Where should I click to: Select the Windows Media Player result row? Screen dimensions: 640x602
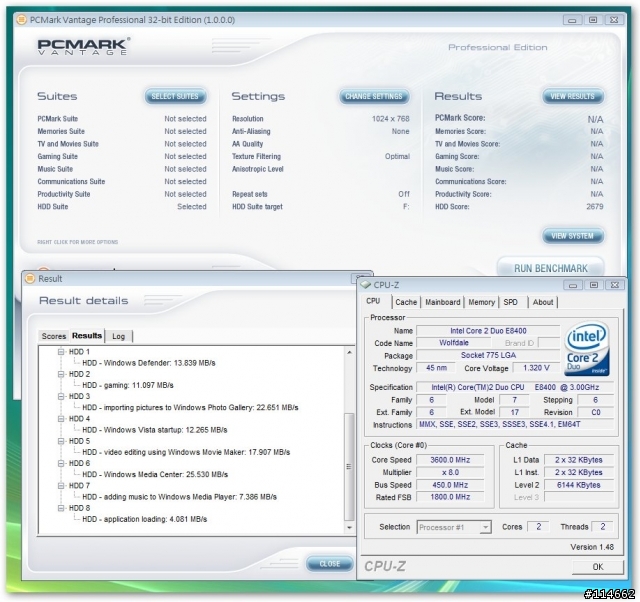point(180,497)
